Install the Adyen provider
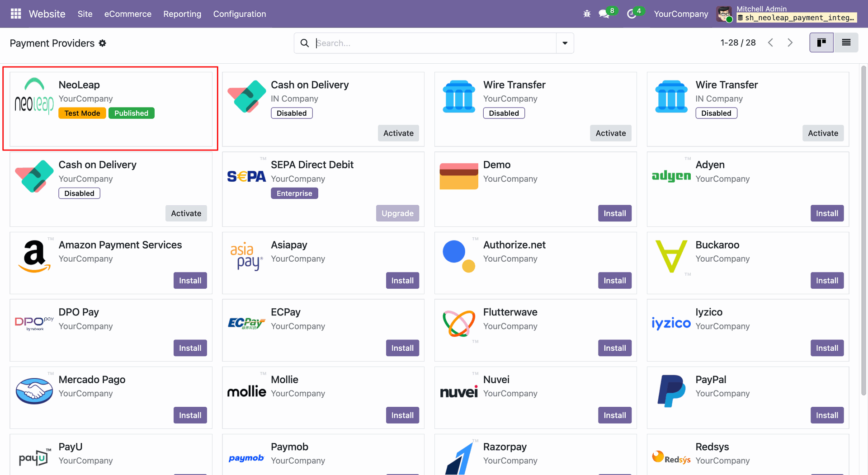 point(827,213)
